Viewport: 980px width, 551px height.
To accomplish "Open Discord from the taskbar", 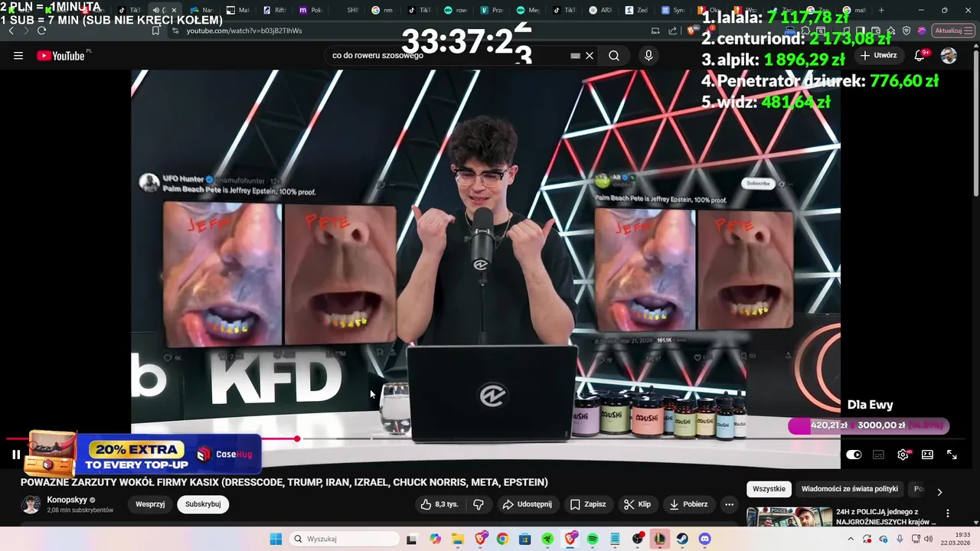I will 704,539.
